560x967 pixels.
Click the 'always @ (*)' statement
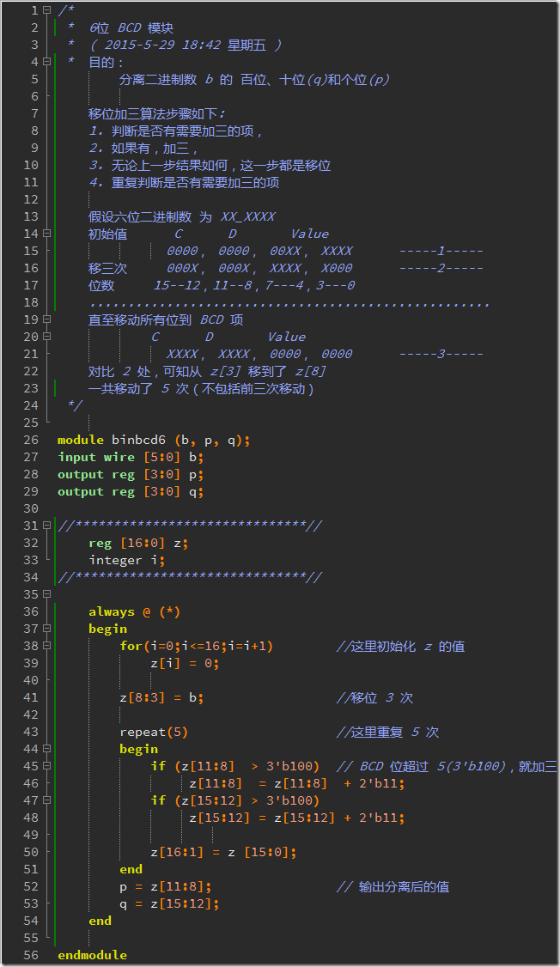tap(135, 611)
